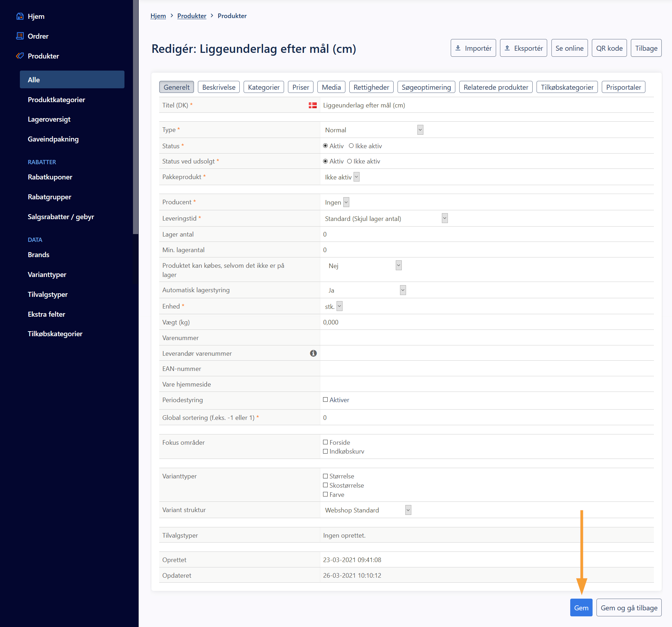Open the Variant struktur dropdown
This screenshot has height=627, width=672.
point(367,510)
